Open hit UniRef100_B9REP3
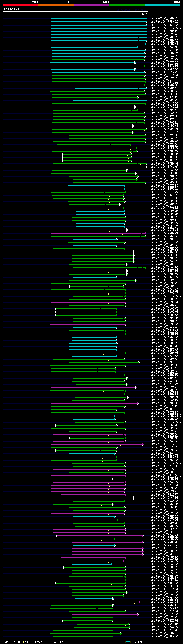Viewport: 183px width, 644px height. 164,100
